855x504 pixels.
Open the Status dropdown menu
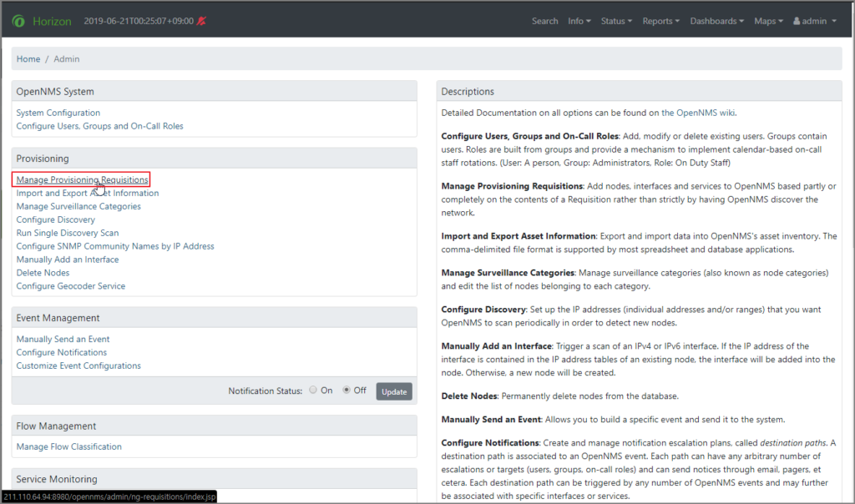point(616,21)
